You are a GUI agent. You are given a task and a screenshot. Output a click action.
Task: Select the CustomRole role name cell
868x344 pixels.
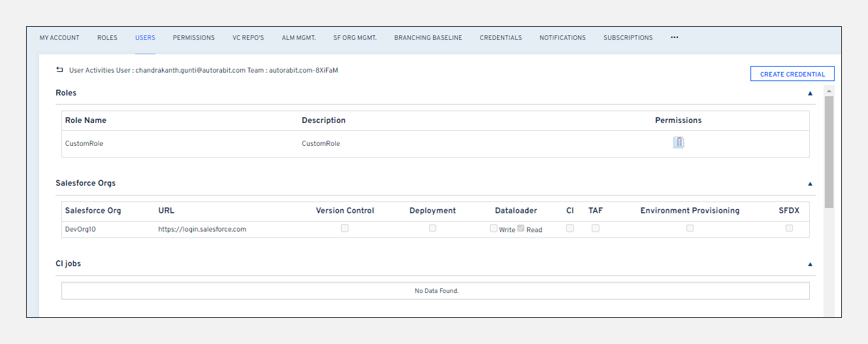84,144
